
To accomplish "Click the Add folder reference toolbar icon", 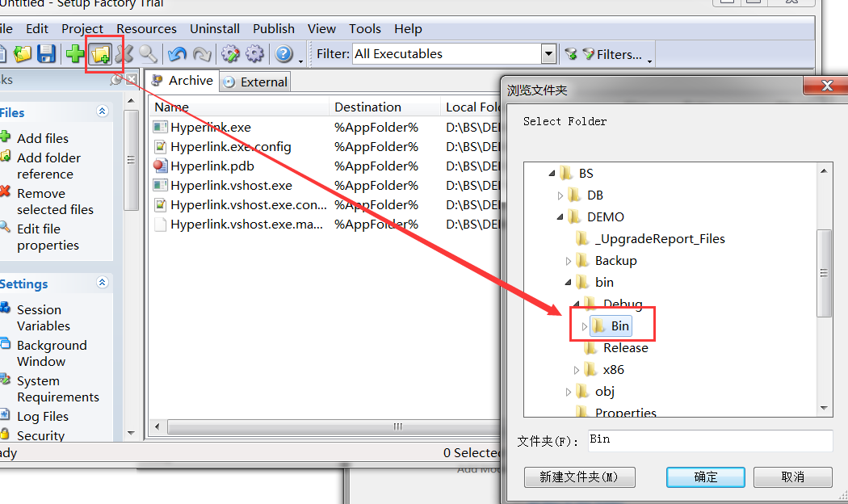I will (101, 54).
